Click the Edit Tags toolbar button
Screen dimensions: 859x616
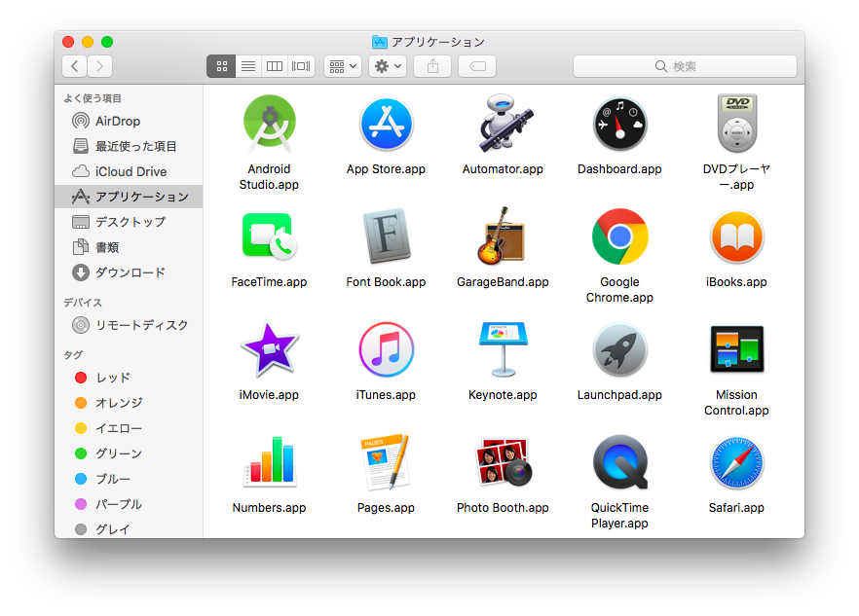(x=477, y=66)
